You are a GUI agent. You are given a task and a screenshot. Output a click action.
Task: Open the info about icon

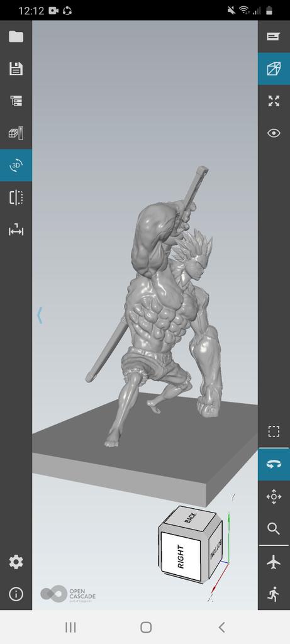tap(16, 594)
